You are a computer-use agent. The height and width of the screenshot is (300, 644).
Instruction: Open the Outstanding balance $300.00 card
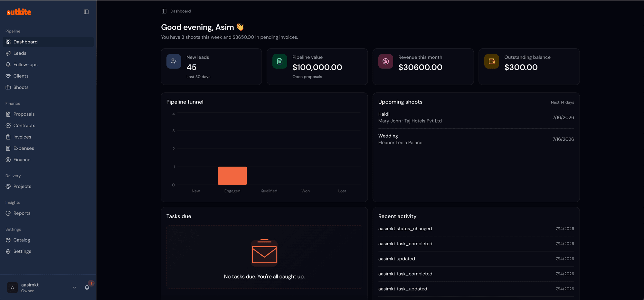(529, 67)
